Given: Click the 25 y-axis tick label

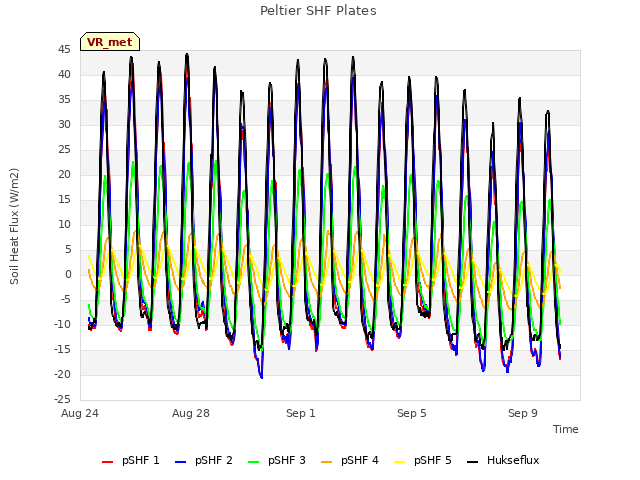Looking at the screenshot, I should point(64,150).
